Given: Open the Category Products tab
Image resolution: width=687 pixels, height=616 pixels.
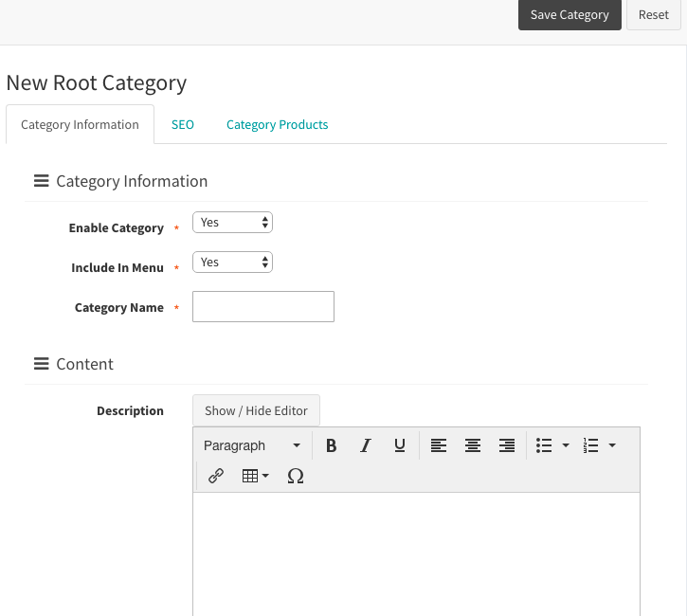Looking at the screenshot, I should coord(278,125).
